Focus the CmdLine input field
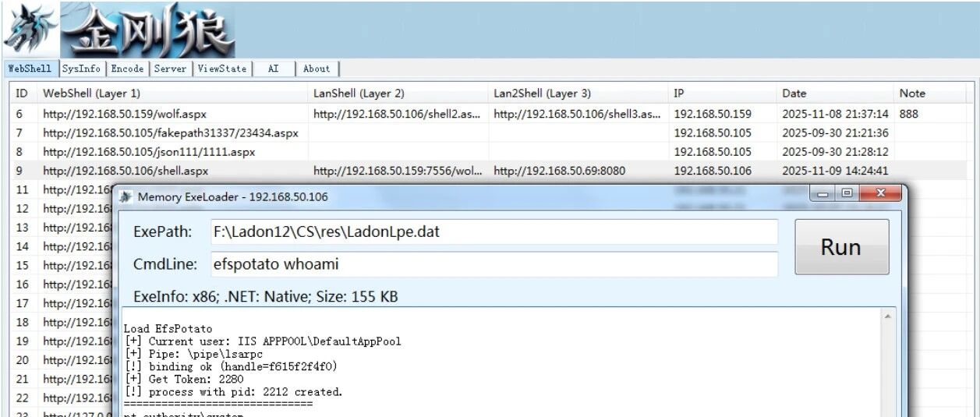 pos(494,264)
